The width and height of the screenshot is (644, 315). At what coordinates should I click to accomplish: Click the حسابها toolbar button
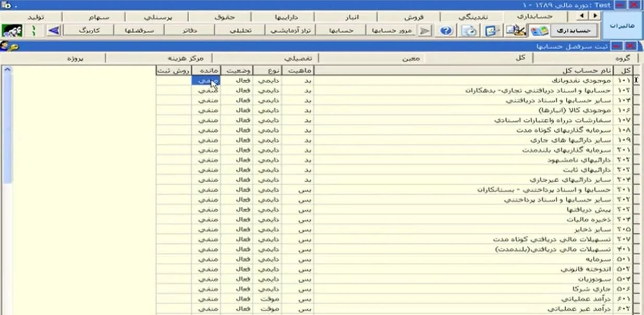341,31
